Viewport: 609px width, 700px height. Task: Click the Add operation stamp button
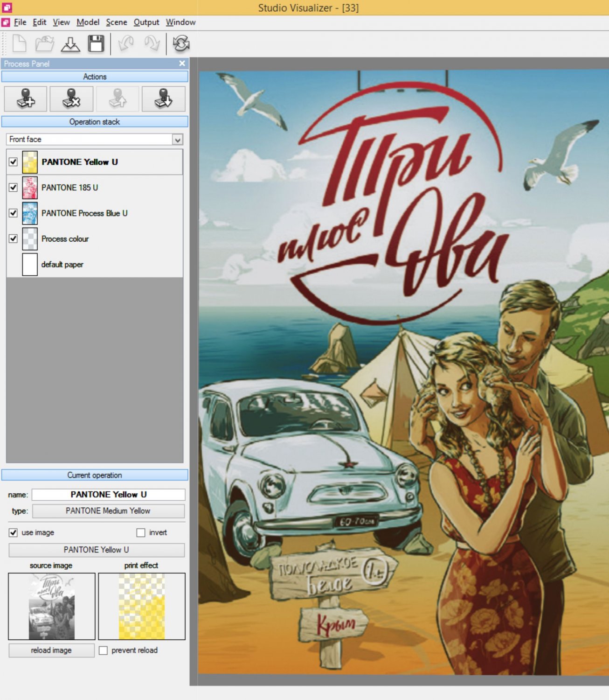(26, 98)
